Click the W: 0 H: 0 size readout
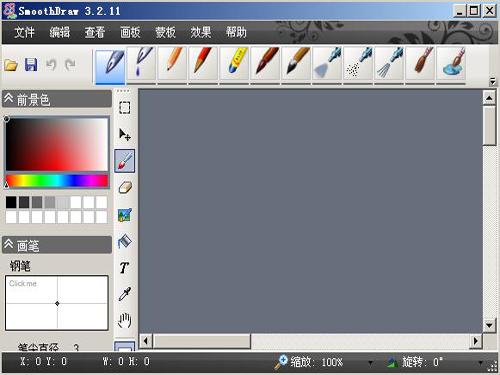The height and width of the screenshot is (375, 500). click(x=126, y=361)
